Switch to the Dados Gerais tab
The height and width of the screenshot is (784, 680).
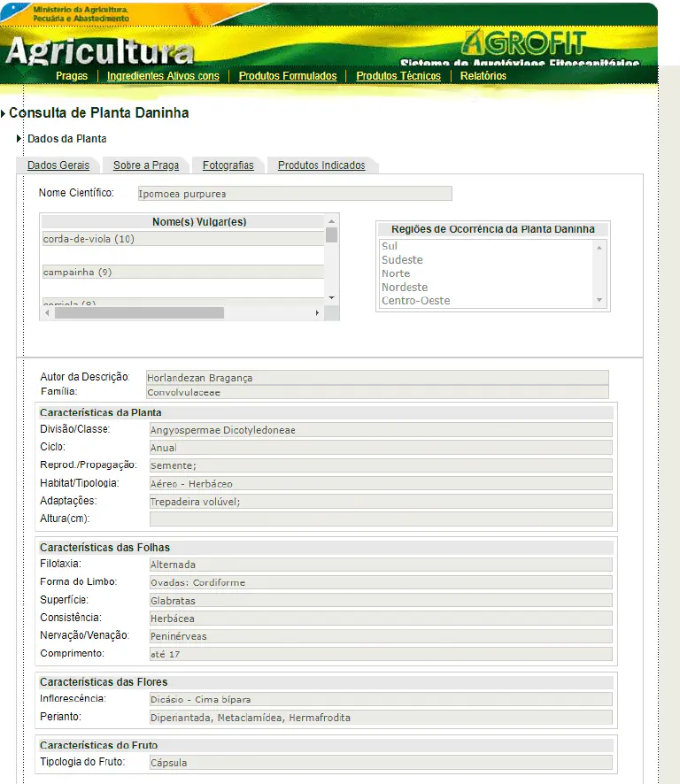pos(58,165)
